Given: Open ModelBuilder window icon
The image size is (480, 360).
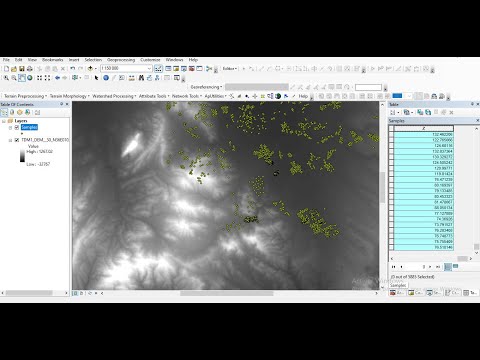Looking at the screenshot, I should 209,69.
